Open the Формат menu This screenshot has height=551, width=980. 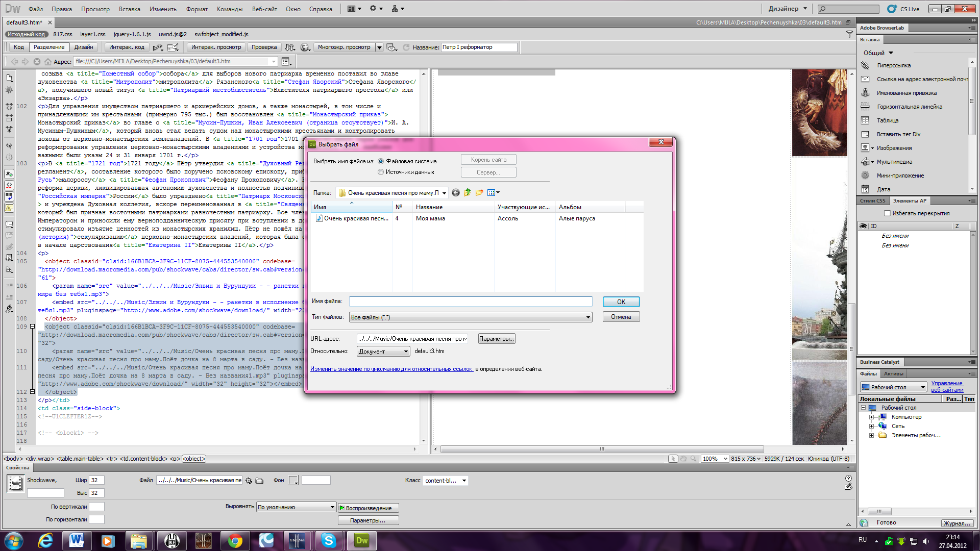(x=197, y=9)
